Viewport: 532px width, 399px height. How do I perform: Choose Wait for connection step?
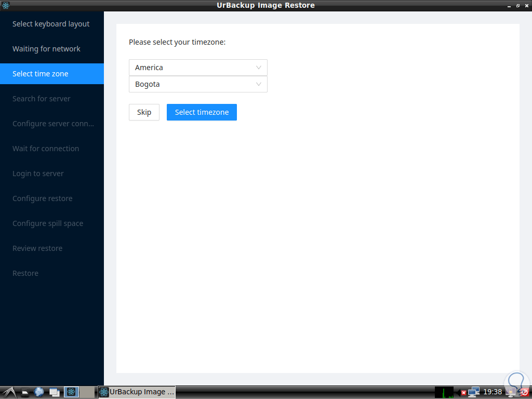point(52,149)
